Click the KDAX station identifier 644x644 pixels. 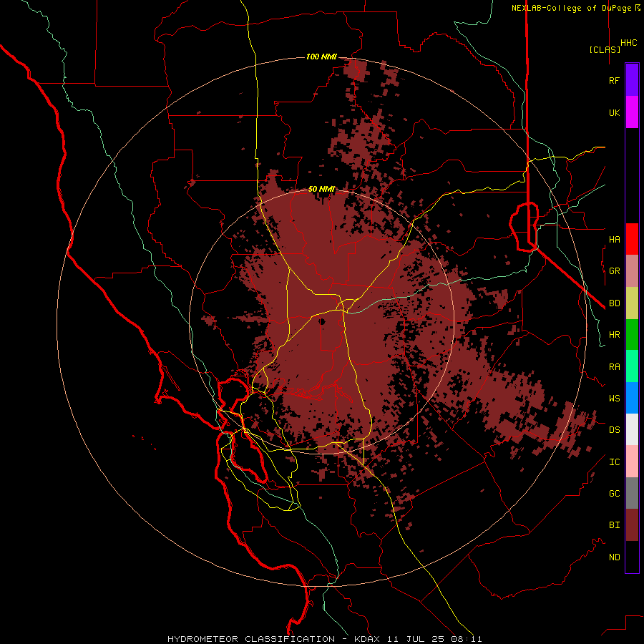pyautogui.click(x=367, y=639)
